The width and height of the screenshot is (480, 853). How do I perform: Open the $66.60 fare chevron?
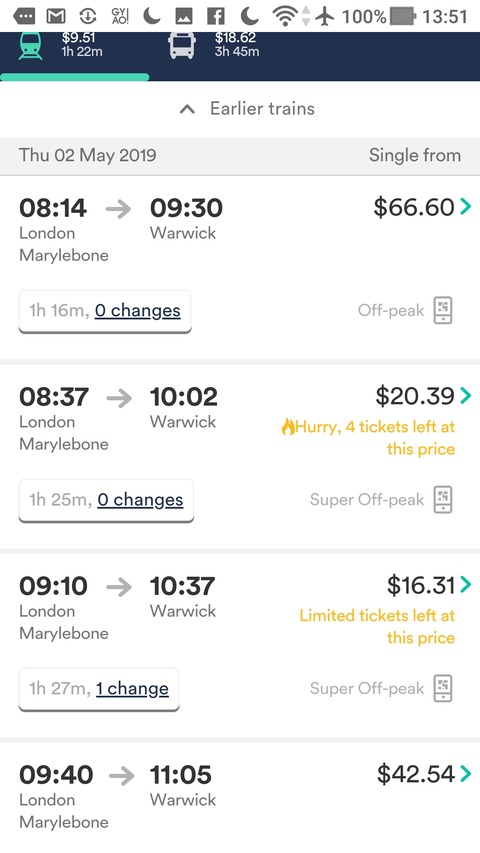tap(466, 206)
